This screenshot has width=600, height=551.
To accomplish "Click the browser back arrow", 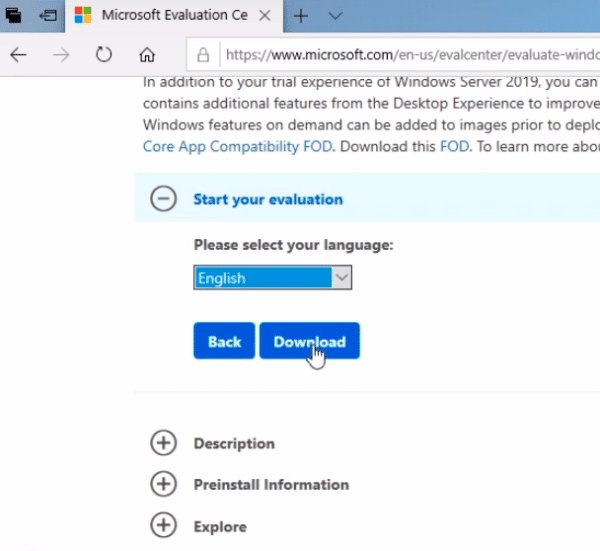I will [18, 54].
